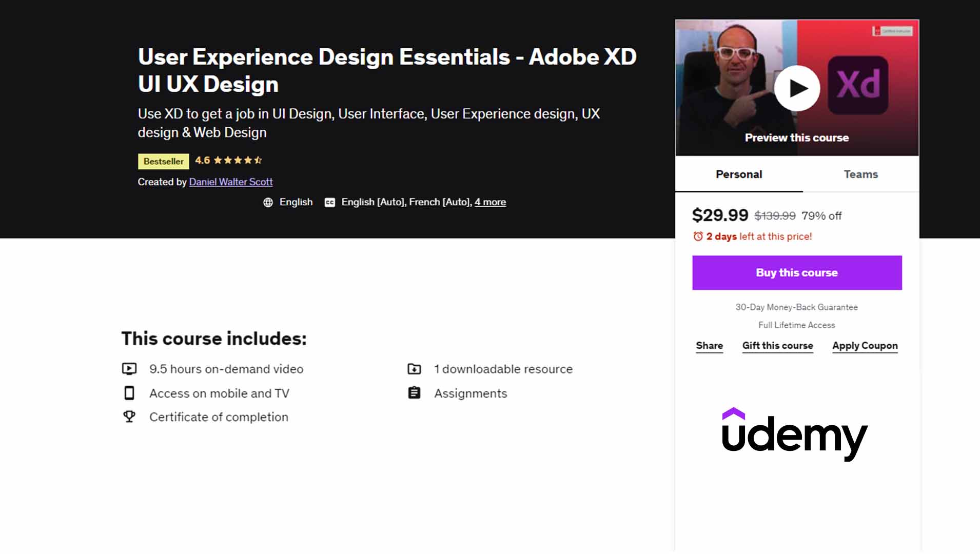The height and width of the screenshot is (554, 980).
Task: Click the Gift this course link
Action: point(777,345)
